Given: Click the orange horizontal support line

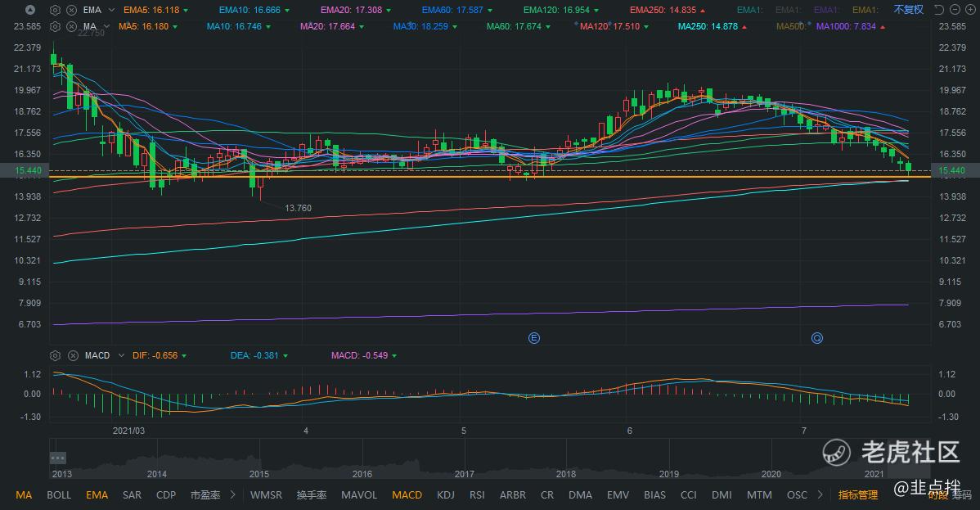Looking at the screenshot, I should [490, 177].
